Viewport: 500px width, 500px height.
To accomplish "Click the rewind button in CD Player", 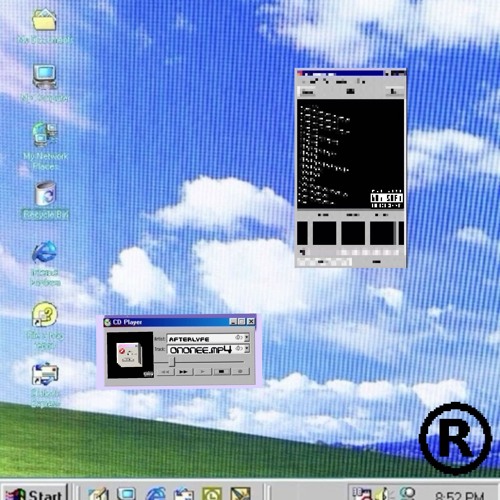I will 165,371.
